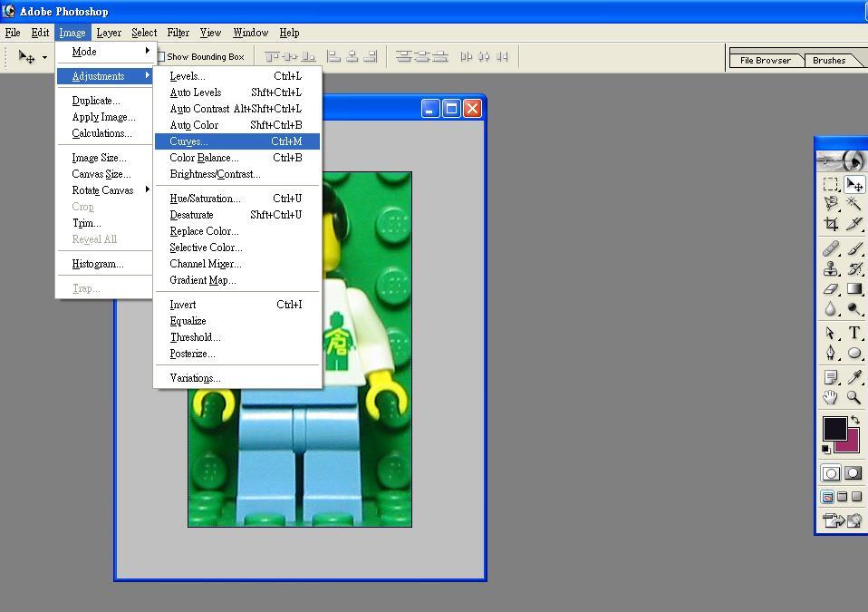Choose Curves from Adjustments submenu
The width and height of the screenshot is (868, 612).
tap(236, 141)
